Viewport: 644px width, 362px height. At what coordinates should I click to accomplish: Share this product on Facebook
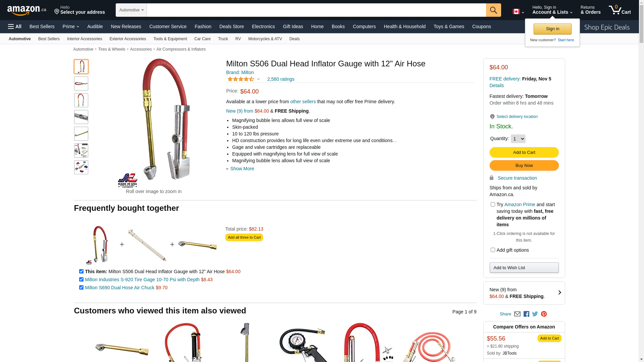pyautogui.click(x=526, y=314)
